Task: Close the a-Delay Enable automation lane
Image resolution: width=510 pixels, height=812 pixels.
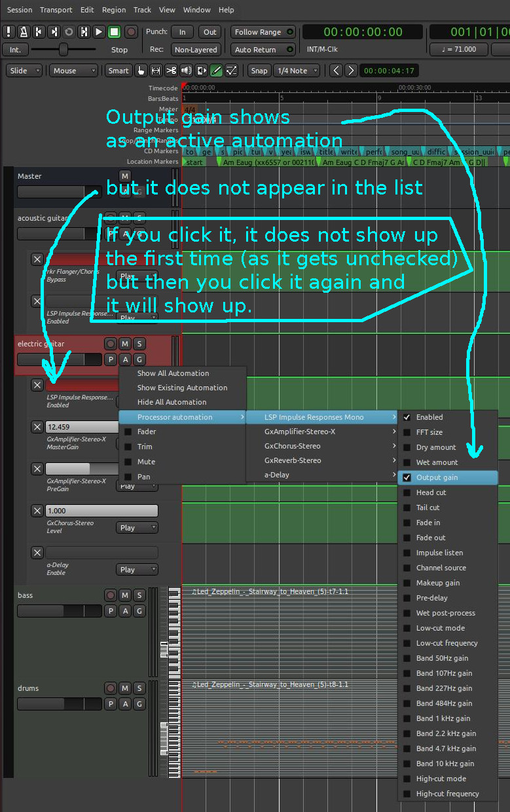Action: coord(37,553)
